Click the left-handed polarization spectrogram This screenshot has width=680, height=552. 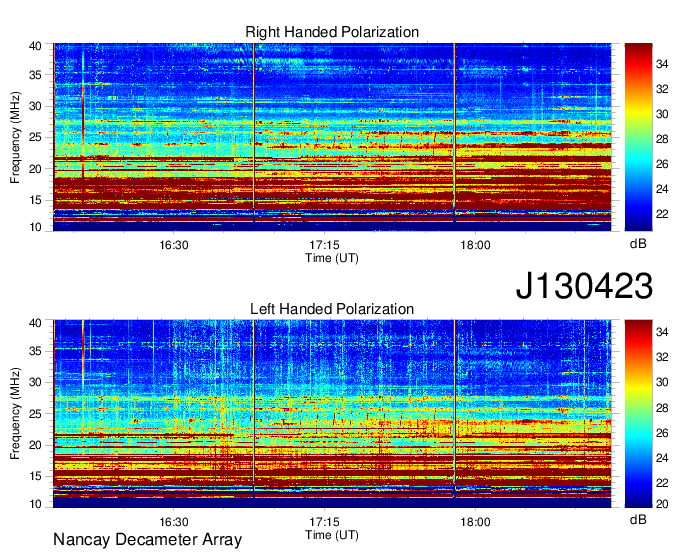tap(332, 414)
